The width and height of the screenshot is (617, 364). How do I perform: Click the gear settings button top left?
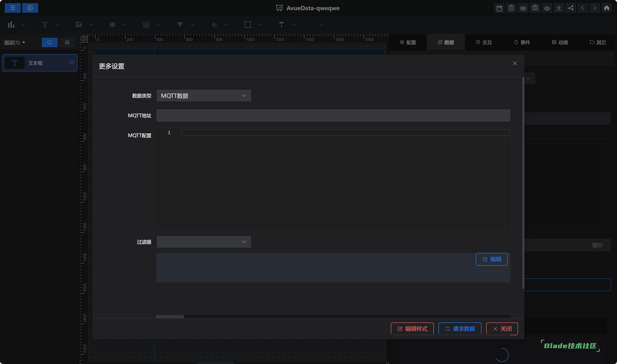30,8
